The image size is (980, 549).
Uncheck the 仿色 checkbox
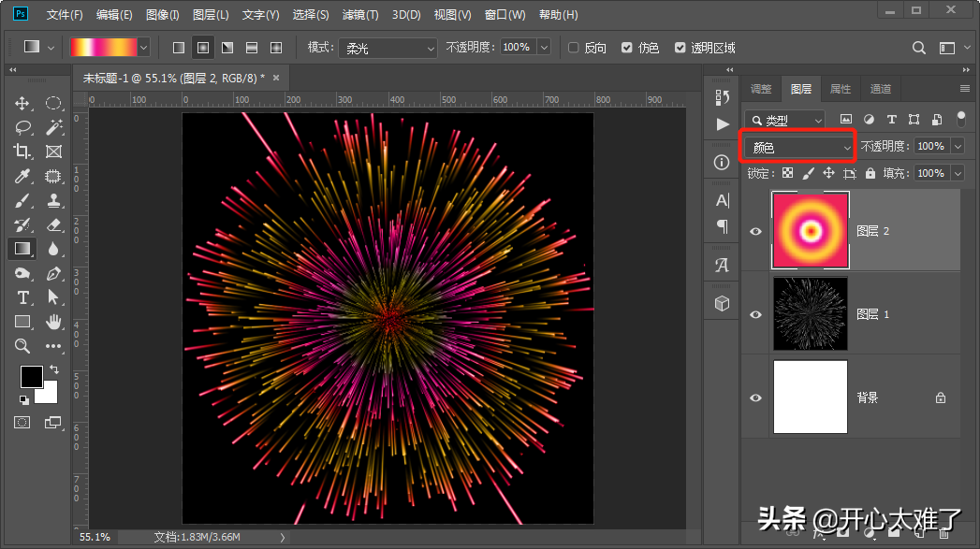pyautogui.click(x=627, y=48)
